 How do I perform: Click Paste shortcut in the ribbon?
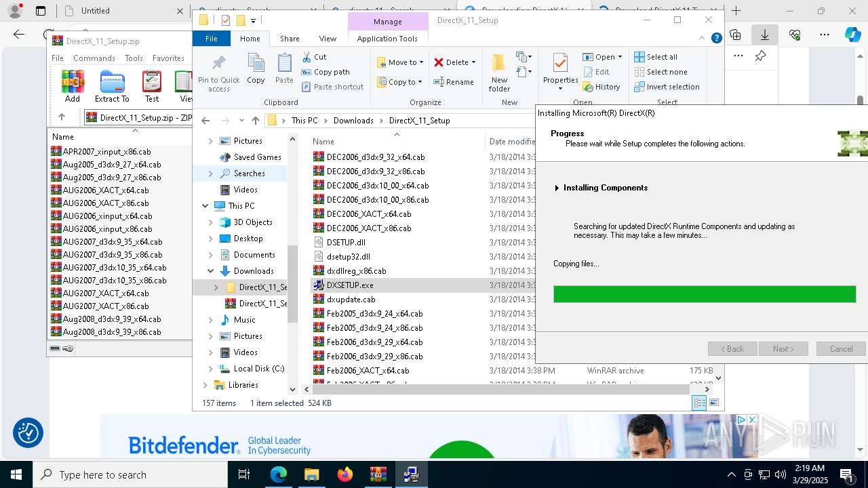(x=332, y=87)
